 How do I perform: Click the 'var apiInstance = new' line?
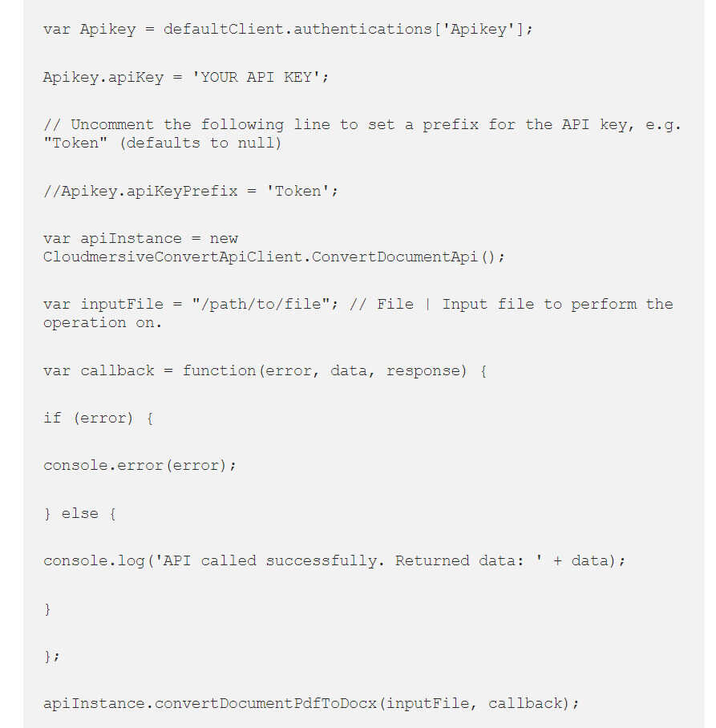tap(140, 239)
